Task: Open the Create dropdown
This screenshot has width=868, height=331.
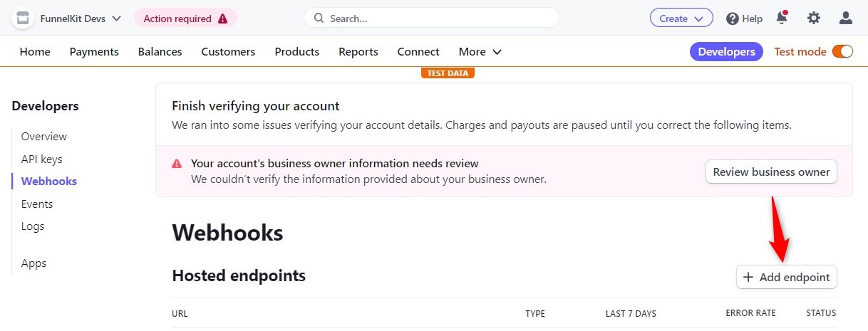Action: [x=681, y=19]
